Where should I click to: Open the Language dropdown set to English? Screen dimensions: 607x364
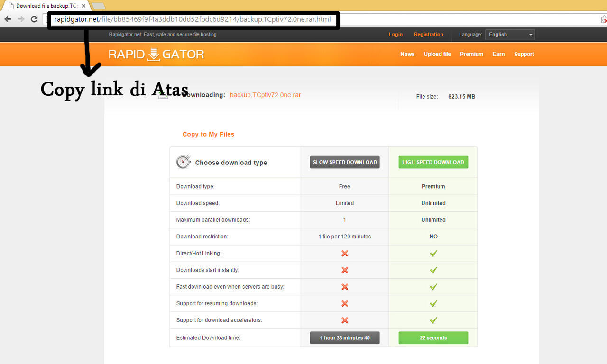tap(510, 35)
